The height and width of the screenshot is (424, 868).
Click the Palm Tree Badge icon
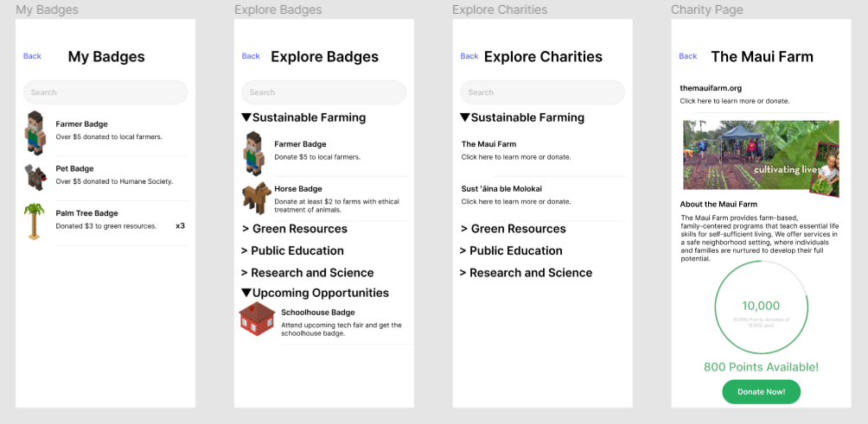pos(35,221)
